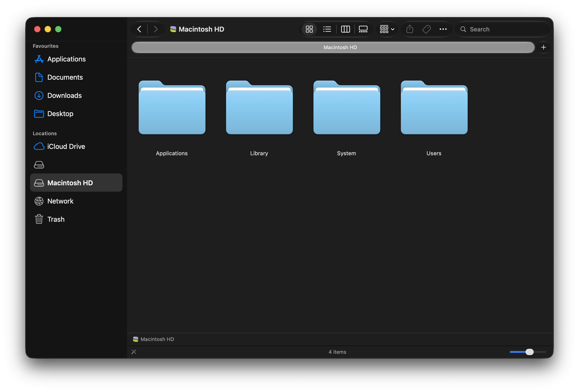Image resolution: width=579 pixels, height=392 pixels.
Task: Click the Desktop sidebar icon
Action: tap(39, 114)
